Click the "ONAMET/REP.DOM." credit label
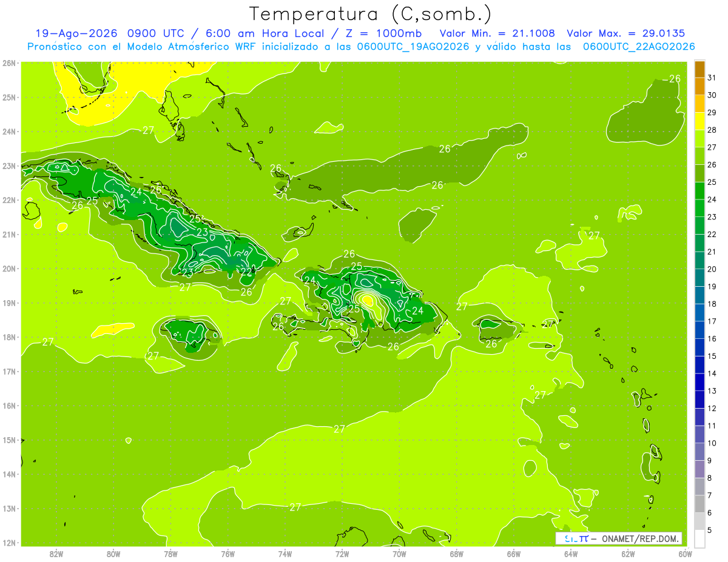 641,538
